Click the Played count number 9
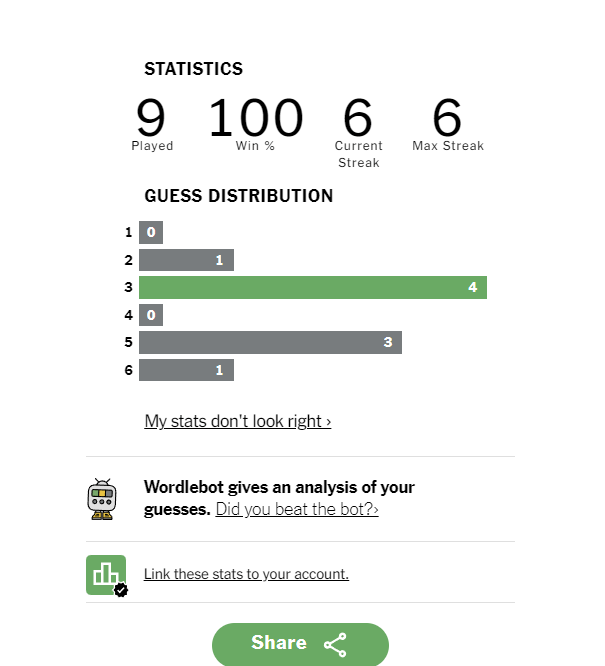The height and width of the screenshot is (666, 605). (x=150, y=117)
